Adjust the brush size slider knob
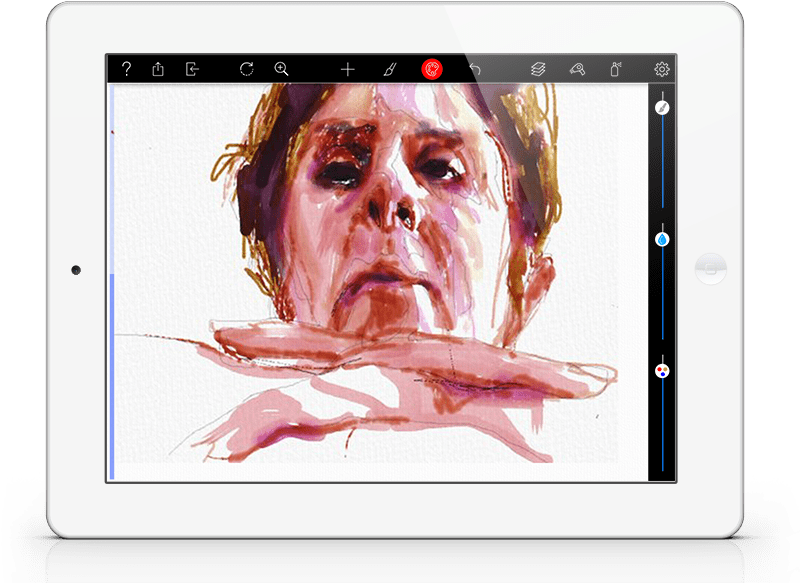Image resolution: width=800 pixels, height=583 pixels. [x=662, y=108]
